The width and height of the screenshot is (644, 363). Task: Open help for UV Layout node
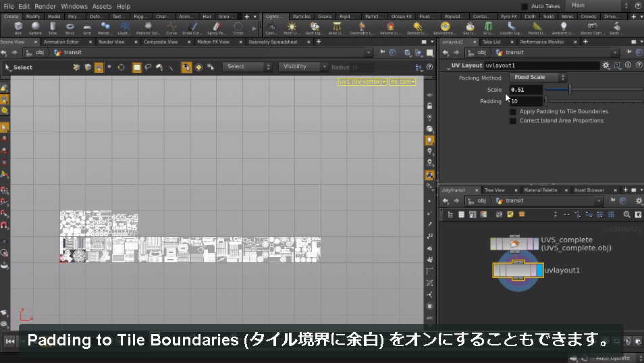(639, 65)
